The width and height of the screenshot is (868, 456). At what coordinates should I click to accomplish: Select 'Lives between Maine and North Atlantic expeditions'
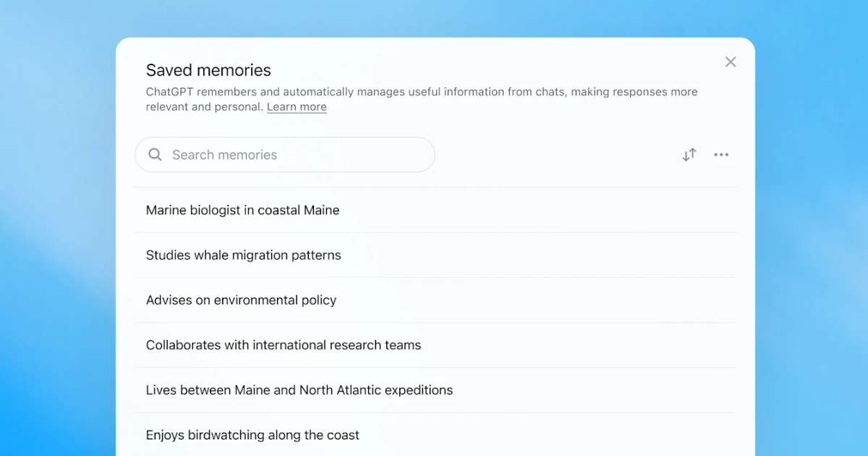[435, 389]
